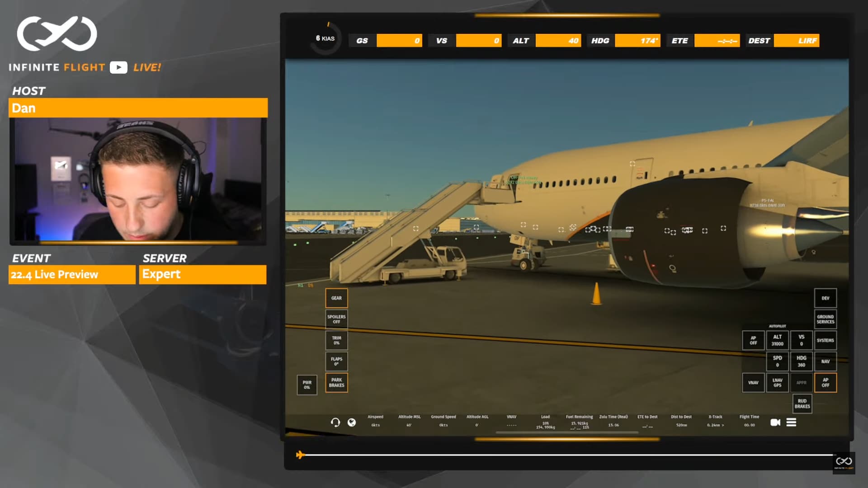Open the NAV panel tab
Viewport: 868px width, 488px height.
(x=825, y=361)
